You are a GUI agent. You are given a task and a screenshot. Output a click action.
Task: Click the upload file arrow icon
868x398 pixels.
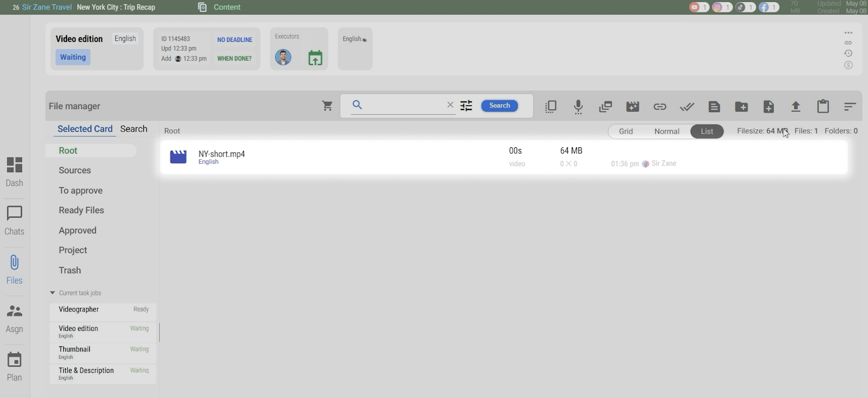(x=796, y=107)
